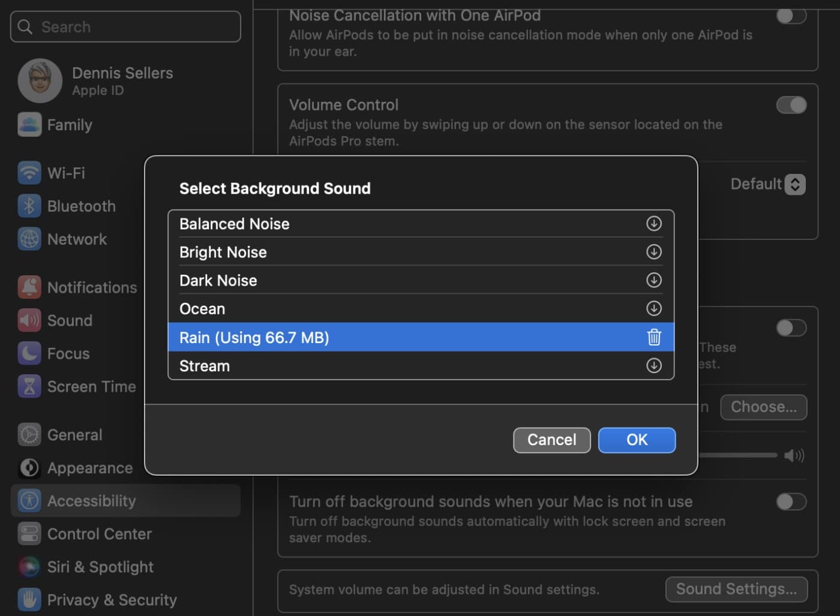The height and width of the screenshot is (616, 840).
Task: Select Dark Noise in the list
Action: click(421, 280)
